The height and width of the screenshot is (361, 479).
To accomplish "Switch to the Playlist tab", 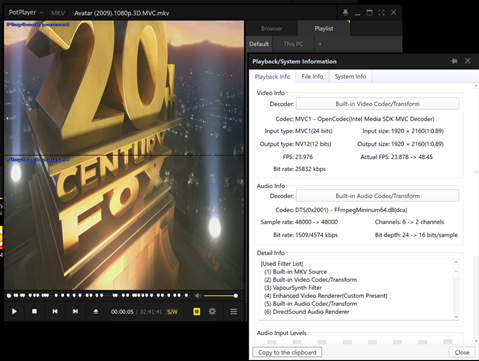I will pyautogui.click(x=324, y=29).
